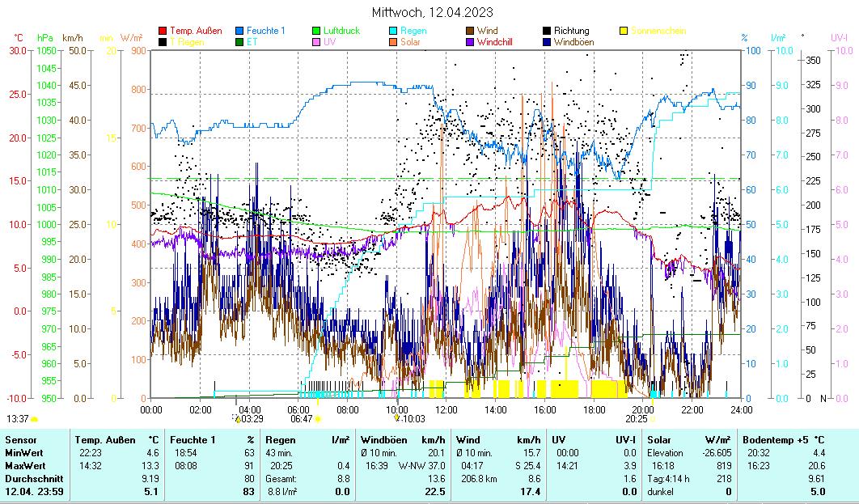Click the Sensor column header

20,439
